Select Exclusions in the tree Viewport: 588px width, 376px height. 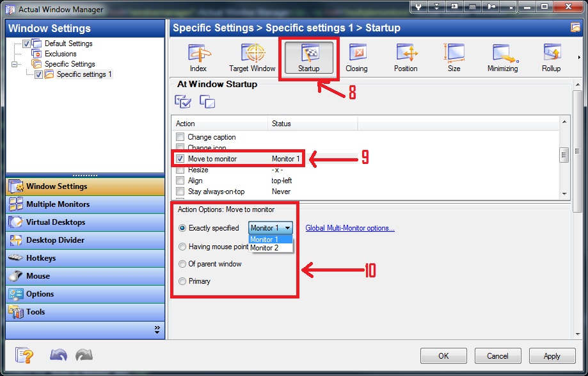tap(60, 54)
